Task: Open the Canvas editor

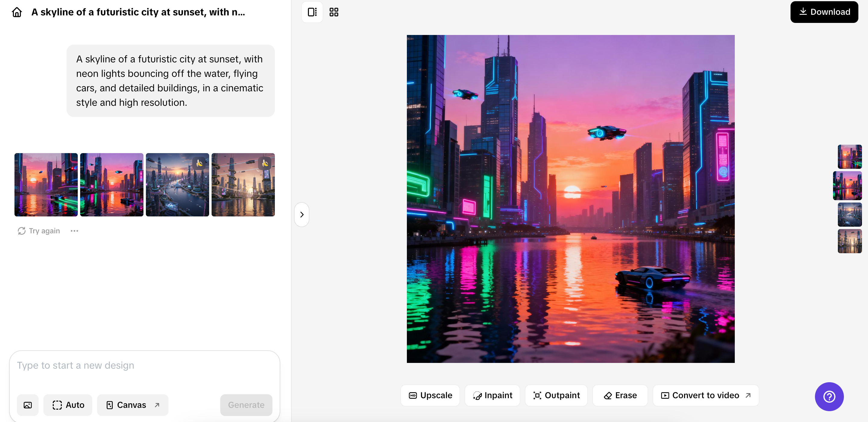Action: tap(132, 405)
